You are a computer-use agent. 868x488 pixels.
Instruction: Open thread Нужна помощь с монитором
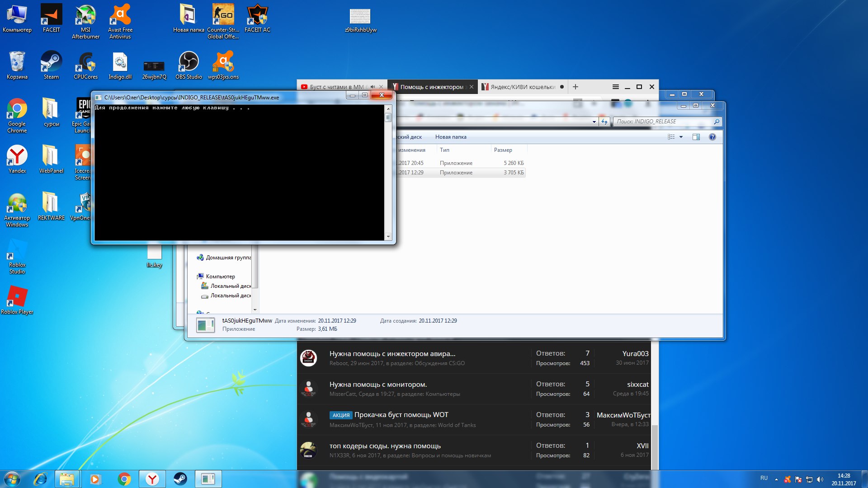click(378, 385)
